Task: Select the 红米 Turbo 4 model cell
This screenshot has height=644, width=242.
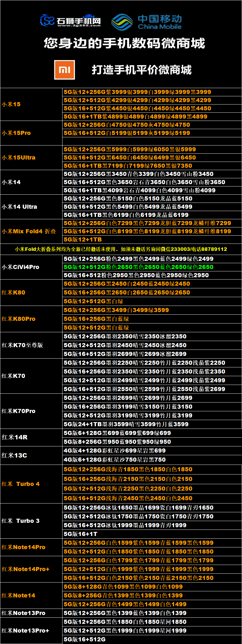Action: (x=31, y=484)
